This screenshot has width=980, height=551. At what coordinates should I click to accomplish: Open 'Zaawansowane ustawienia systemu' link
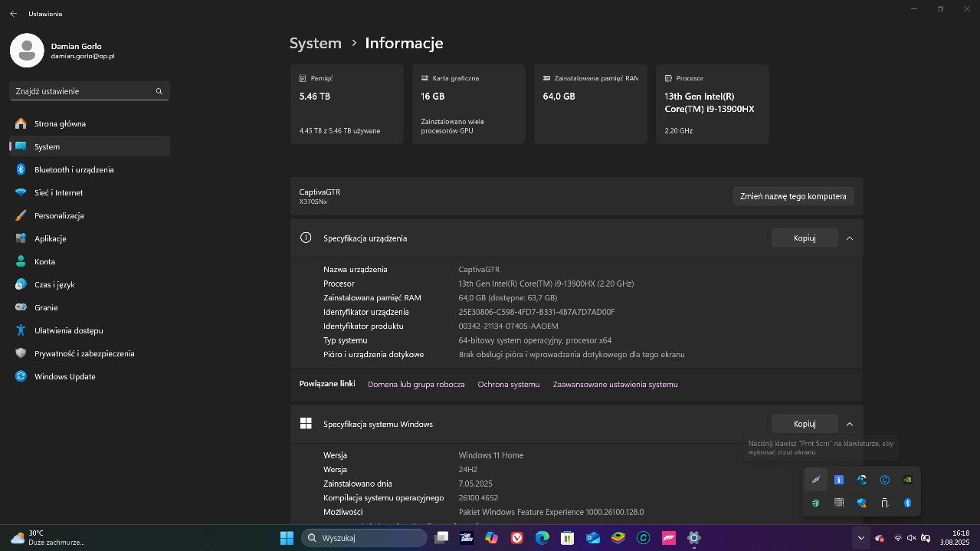point(615,384)
